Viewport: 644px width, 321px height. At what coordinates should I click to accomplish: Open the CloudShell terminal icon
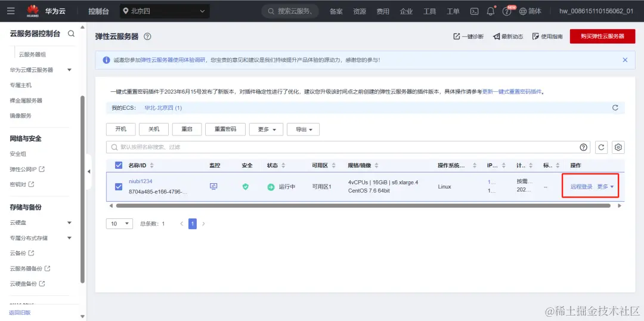[x=475, y=11]
